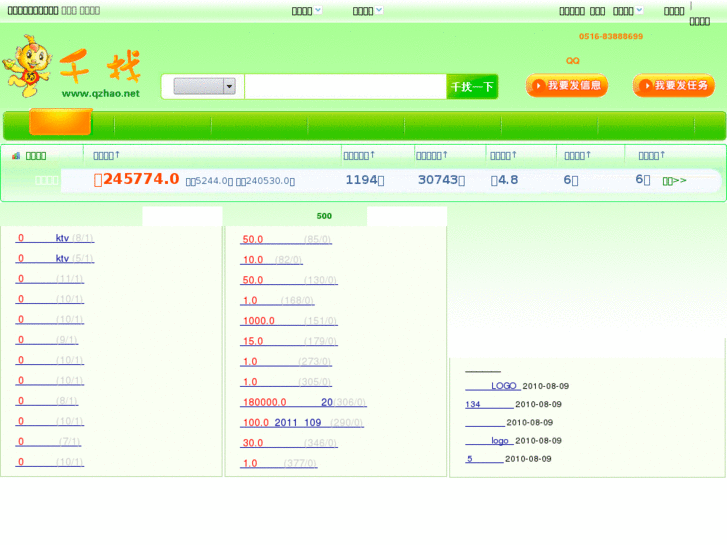Open the 1.0 (273/0) task link
The height and width of the screenshot is (545, 727).
[286, 362]
